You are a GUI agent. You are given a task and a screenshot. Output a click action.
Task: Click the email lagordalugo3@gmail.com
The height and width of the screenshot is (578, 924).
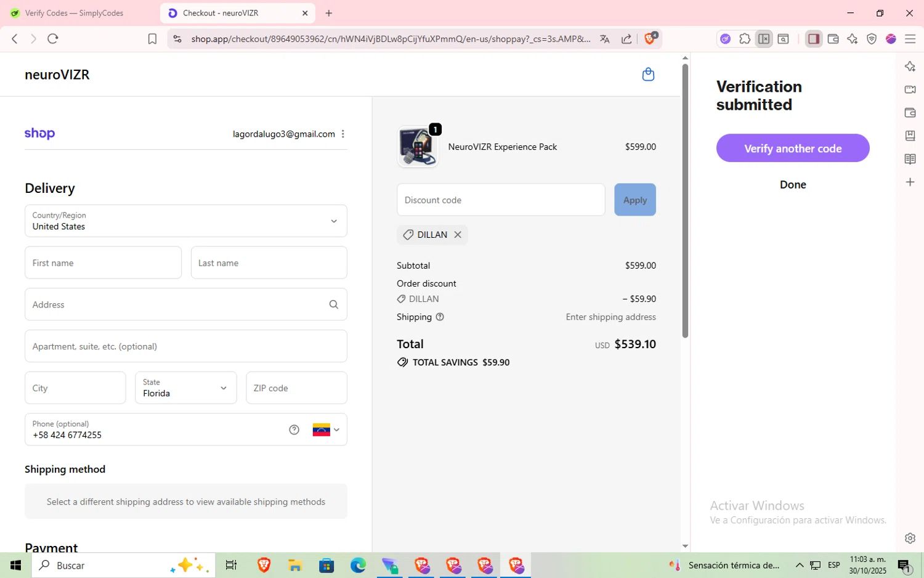tap(284, 134)
